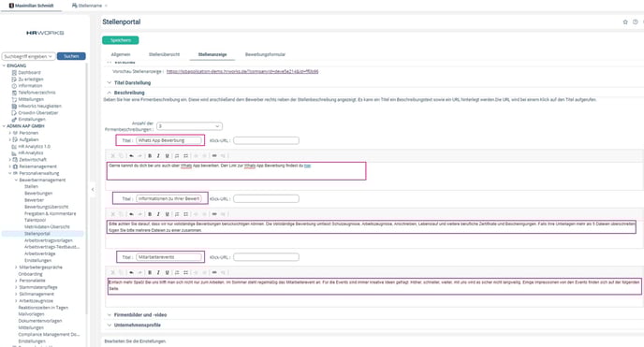Click the insert link icon in first editor toolbar

[214, 156]
